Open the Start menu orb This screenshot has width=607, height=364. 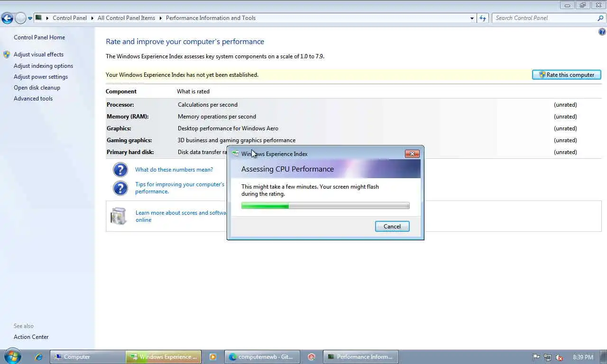tap(12, 356)
